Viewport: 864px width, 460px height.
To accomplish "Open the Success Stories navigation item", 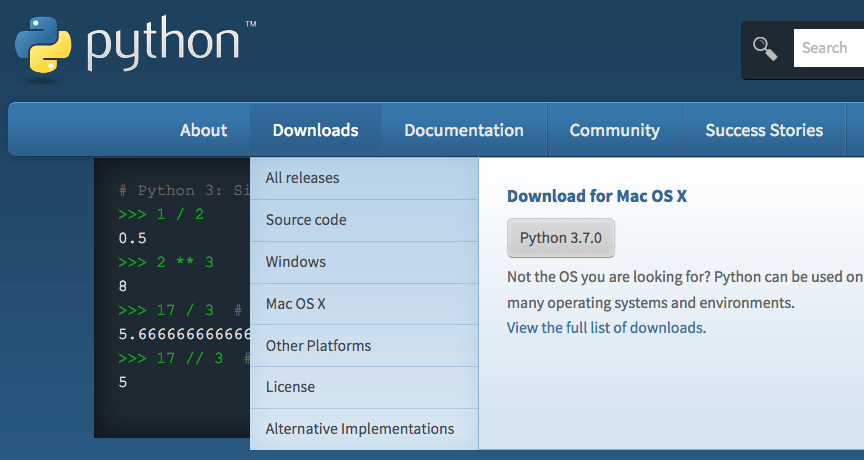I will tap(764, 130).
